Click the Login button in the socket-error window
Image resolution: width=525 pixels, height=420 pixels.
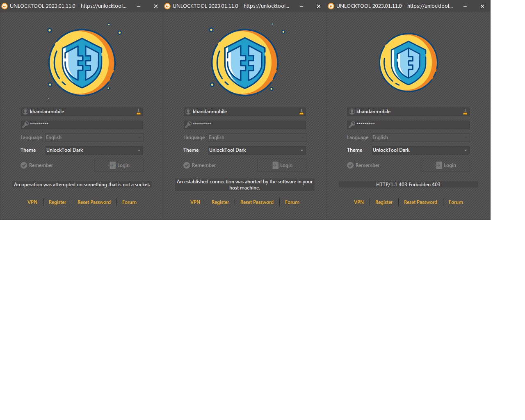pyautogui.click(x=119, y=165)
